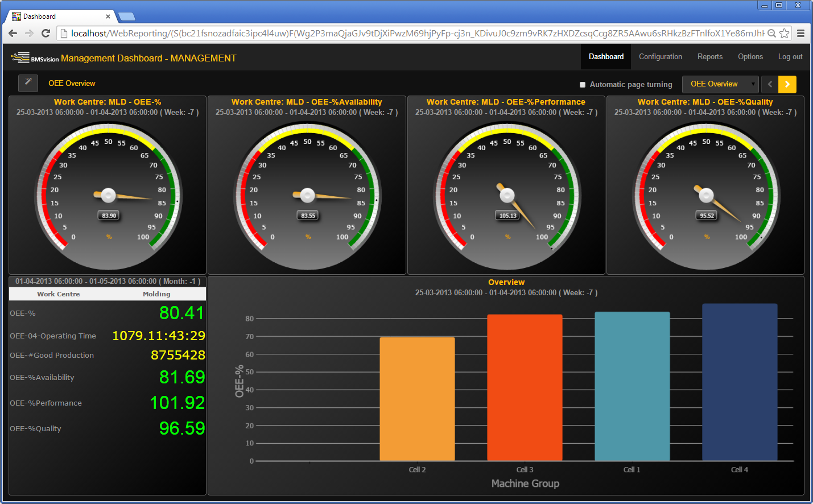813x504 pixels.
Task: Go to previous dashboard page arrow
Action: tap(770, 84)
